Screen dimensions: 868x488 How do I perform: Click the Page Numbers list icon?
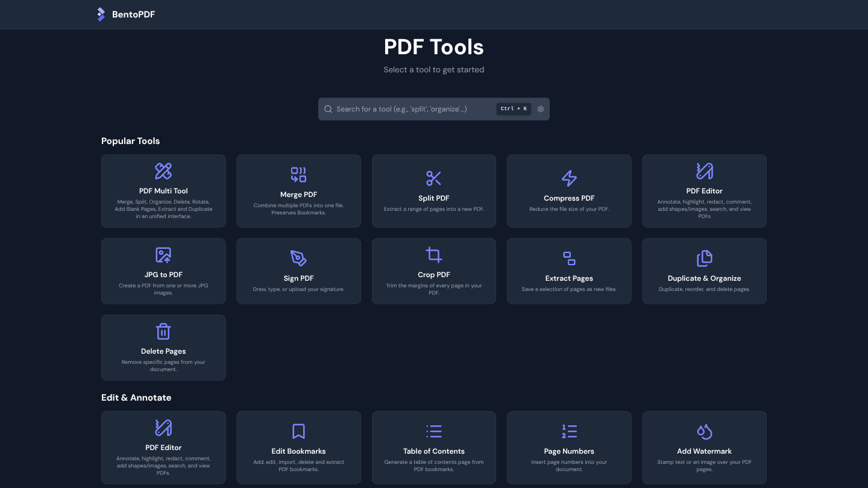pos(569,431)
